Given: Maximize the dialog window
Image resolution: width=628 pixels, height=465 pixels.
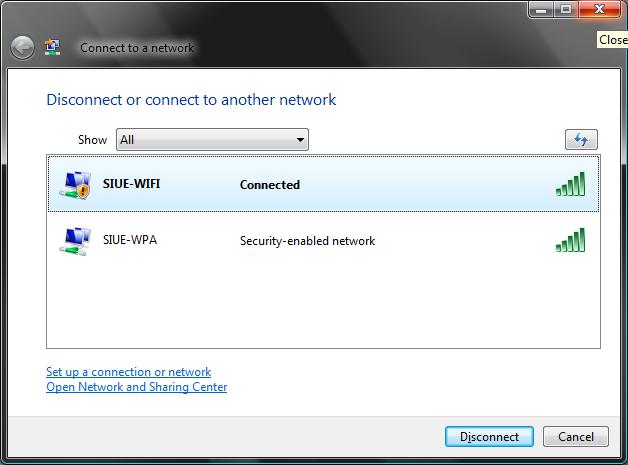Looking at the screenshot, I should 566,10.
